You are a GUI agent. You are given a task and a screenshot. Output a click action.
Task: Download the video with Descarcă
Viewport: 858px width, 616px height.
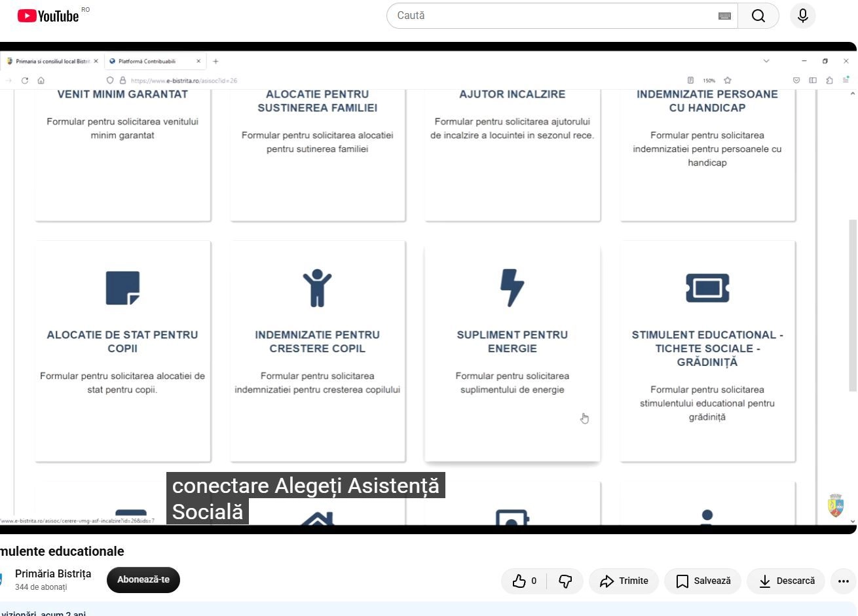click(x=786, y=581)
